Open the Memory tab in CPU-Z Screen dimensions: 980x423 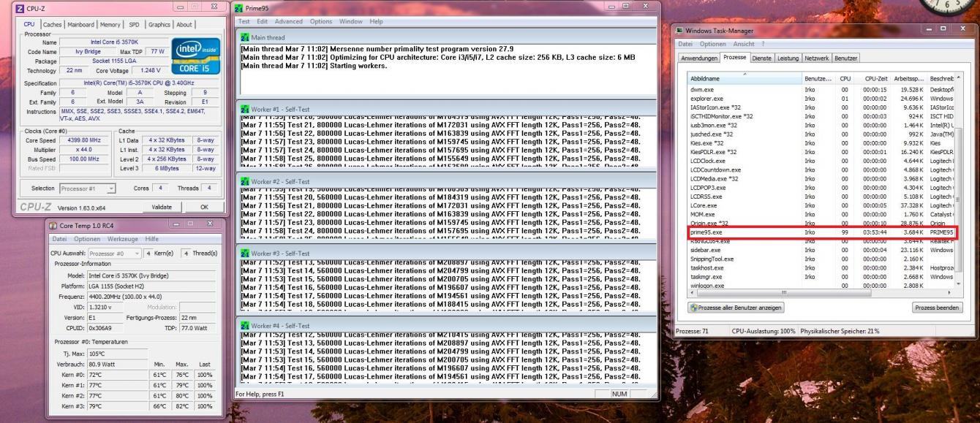click(110, 25)
